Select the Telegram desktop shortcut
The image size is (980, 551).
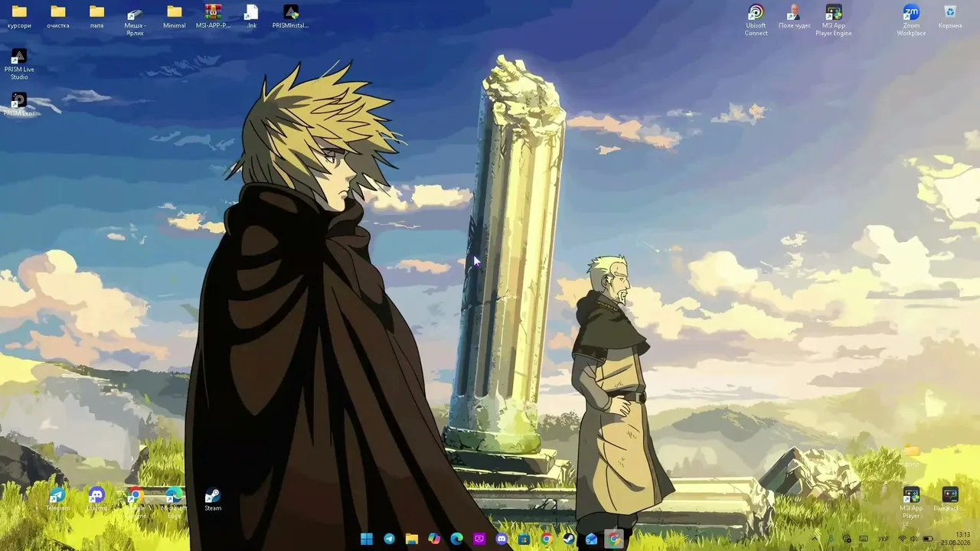[57, 499]
